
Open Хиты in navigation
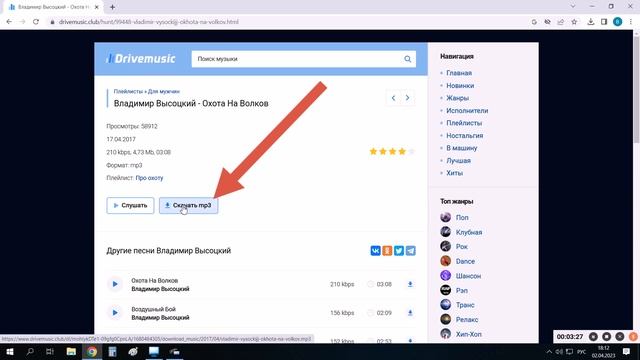coord(454,173)
